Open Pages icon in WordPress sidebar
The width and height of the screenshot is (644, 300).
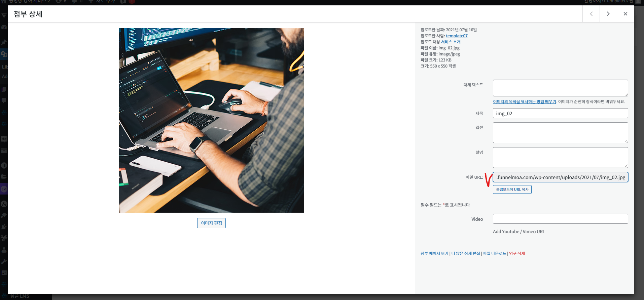click(x=4, y=89)
